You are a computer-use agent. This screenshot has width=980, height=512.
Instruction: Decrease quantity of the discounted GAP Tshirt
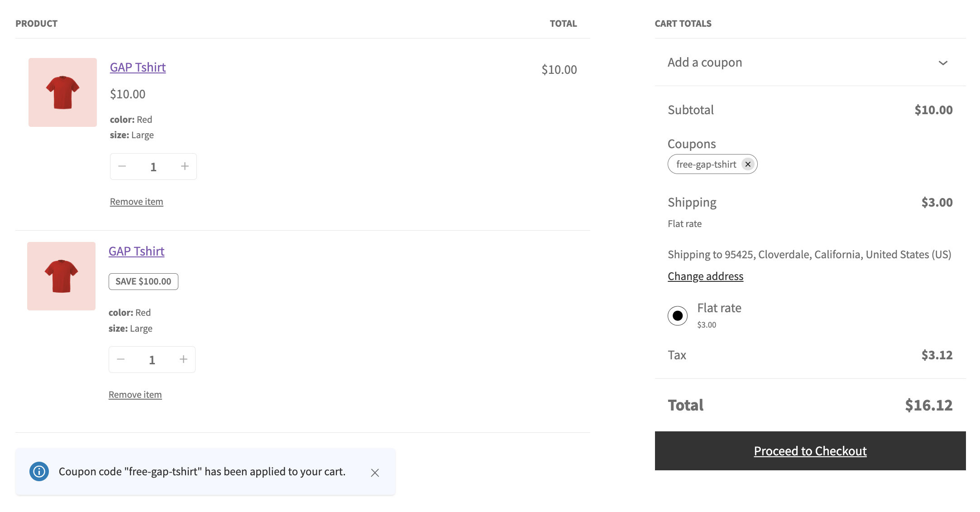click(x=120, y=359)
